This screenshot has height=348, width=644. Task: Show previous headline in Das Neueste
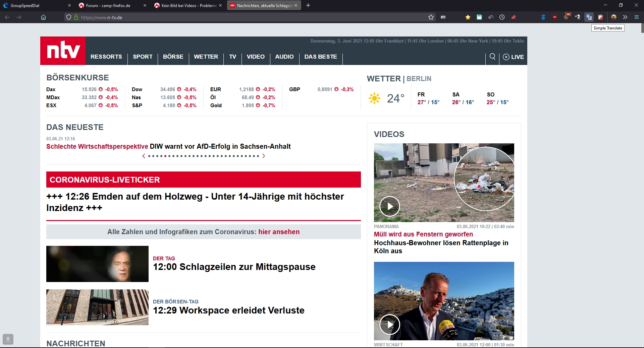(x=144, y=156)
